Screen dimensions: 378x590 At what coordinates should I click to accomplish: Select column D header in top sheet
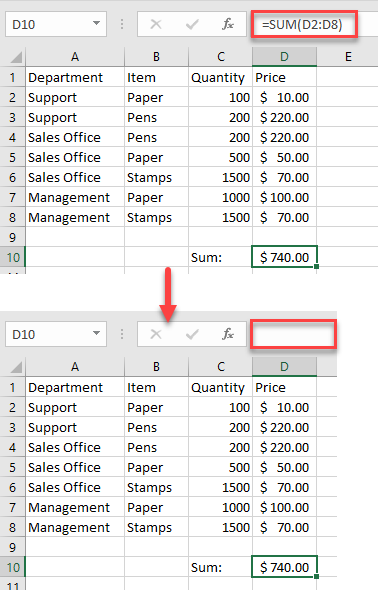284,57
